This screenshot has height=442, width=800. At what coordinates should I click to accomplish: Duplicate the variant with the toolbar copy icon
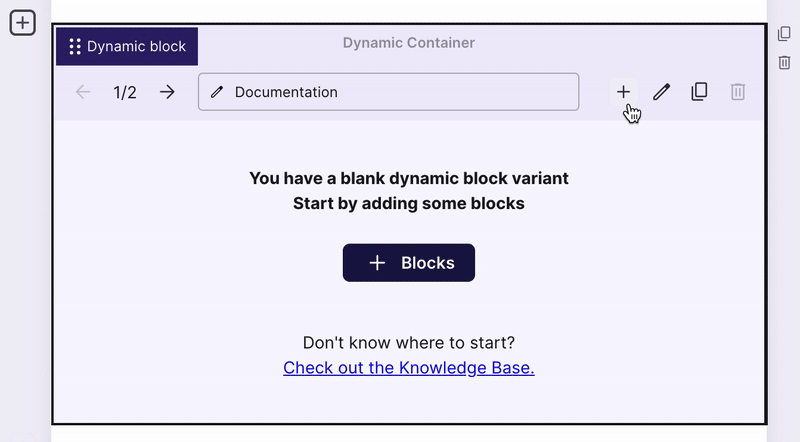click(x=699, y=92)
